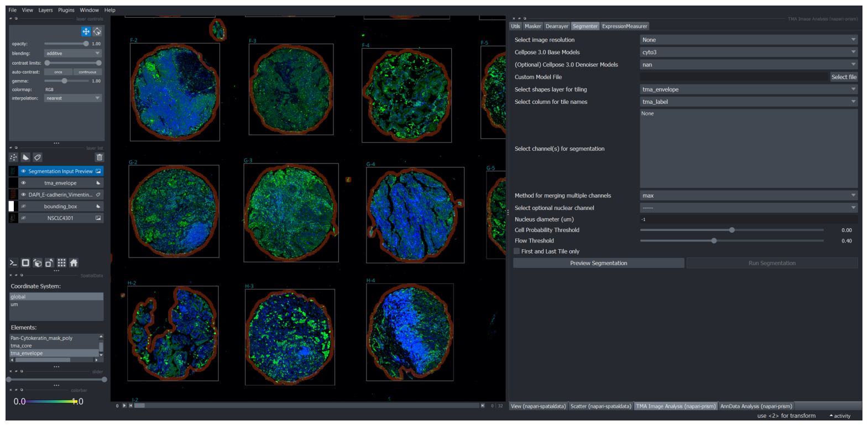Play the dimension slider animation

coord(124,406)
